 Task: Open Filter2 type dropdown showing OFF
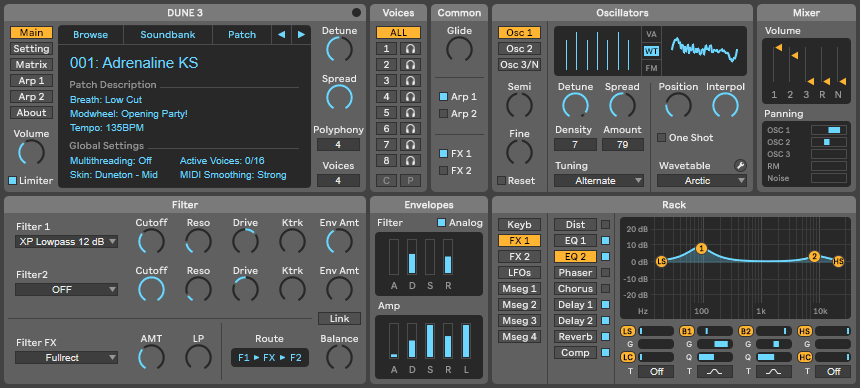point(66,290)
